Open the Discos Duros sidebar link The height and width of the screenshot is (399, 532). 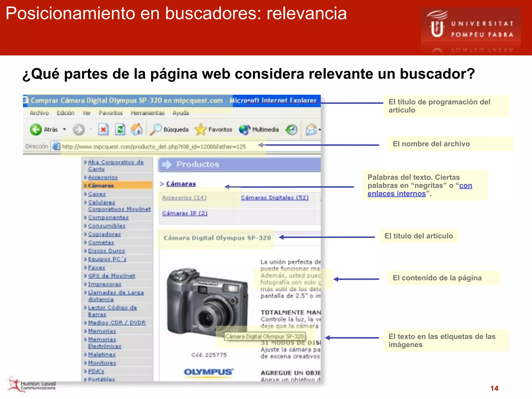[107, 251]
